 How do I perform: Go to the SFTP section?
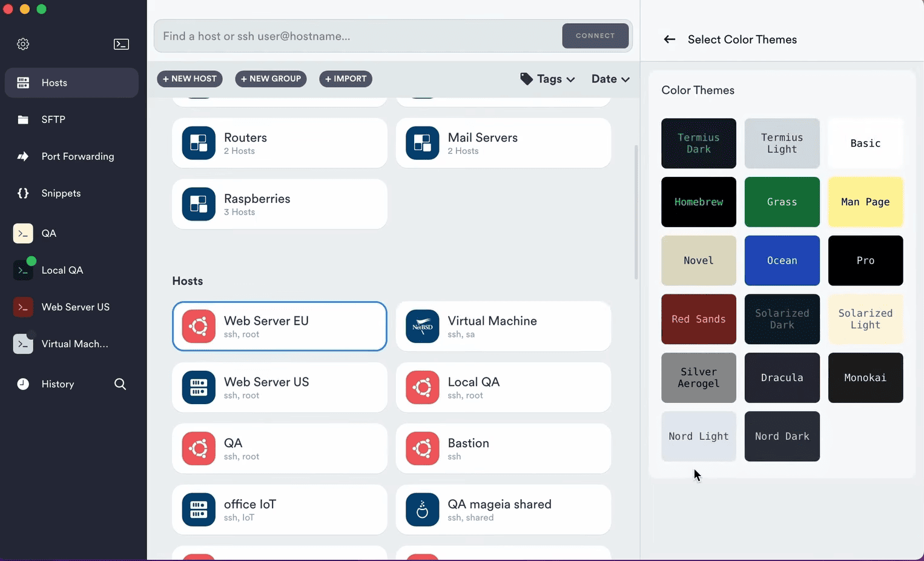click(x=53, y=119)
